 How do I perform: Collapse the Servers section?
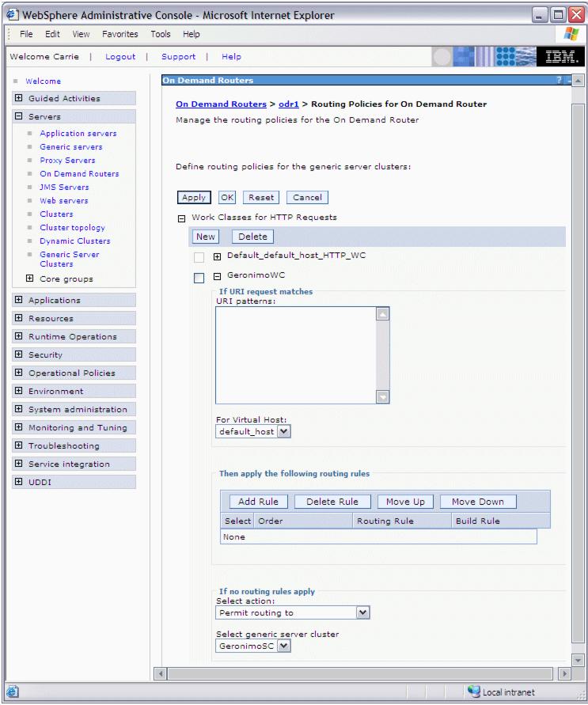(18, 116)
